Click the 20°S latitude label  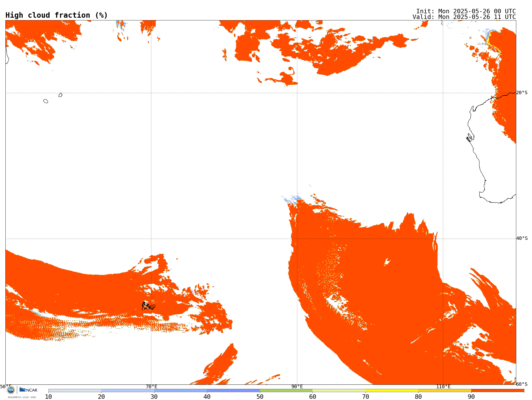pos(522,93)
